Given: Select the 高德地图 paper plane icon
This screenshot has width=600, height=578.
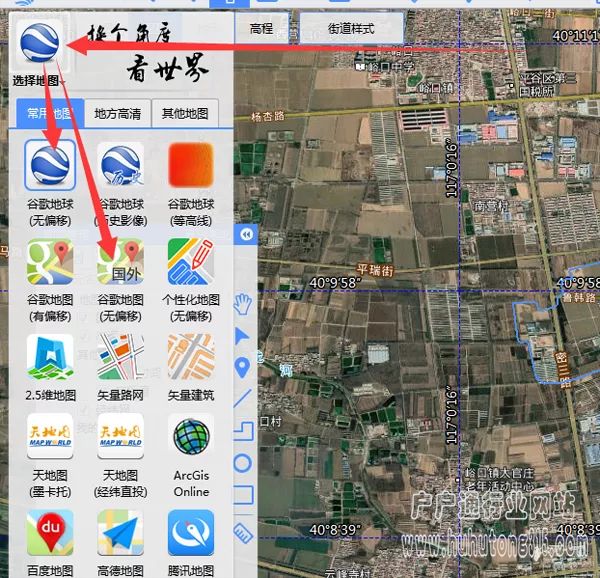Looking at the screenshot, I should (x=121, y=532).
